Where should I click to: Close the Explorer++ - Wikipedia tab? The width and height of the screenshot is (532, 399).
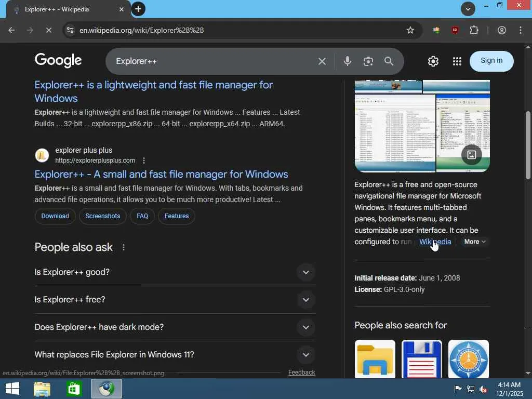tap(122, 9)
